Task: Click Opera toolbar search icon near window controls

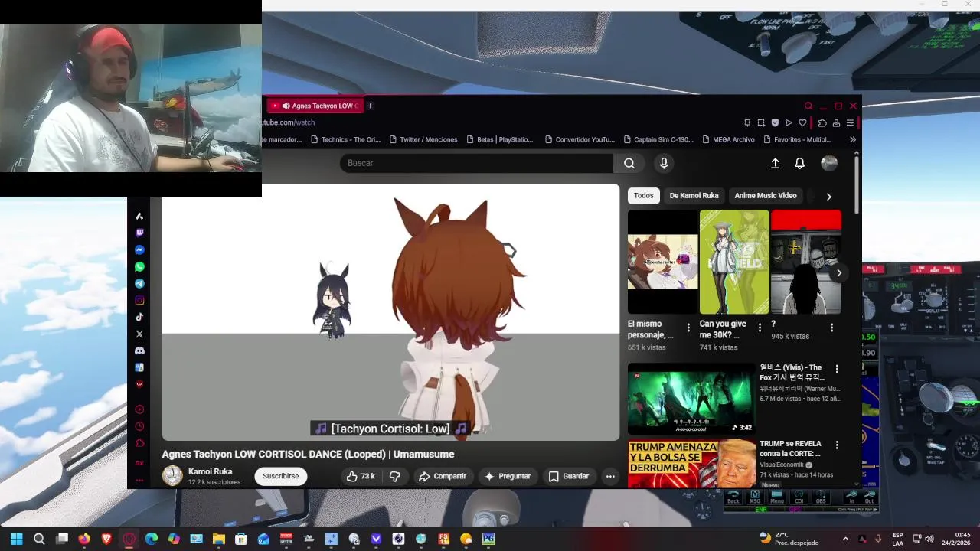Action: 808,106
